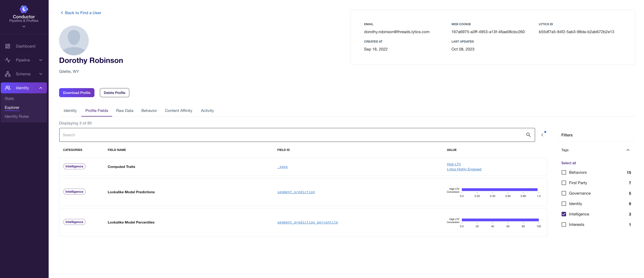644x278 pixels.
Task: Click the Download Profile button
Action: coord(77,92)
